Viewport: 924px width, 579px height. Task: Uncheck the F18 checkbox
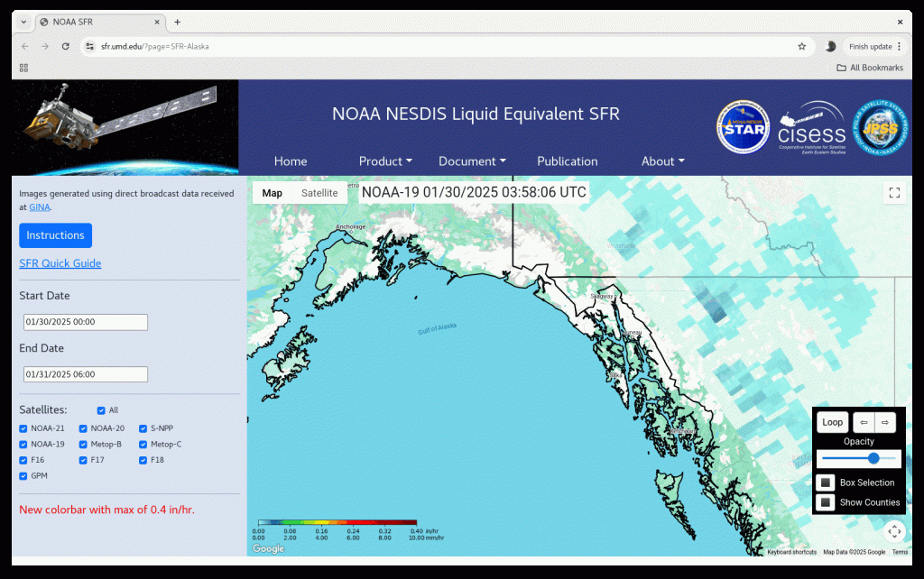(x=143, y=461)
